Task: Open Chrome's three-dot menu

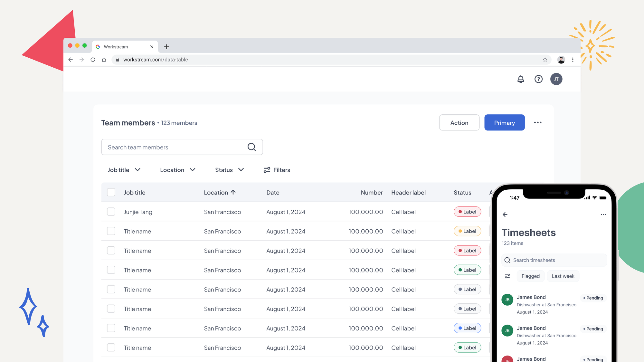Action: pos(573,60)
